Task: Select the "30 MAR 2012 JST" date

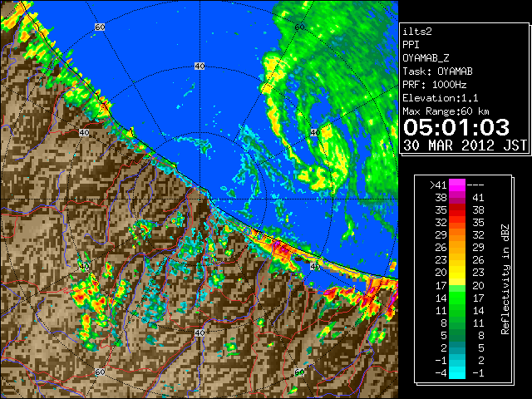Action: click(x=465, y=145)
